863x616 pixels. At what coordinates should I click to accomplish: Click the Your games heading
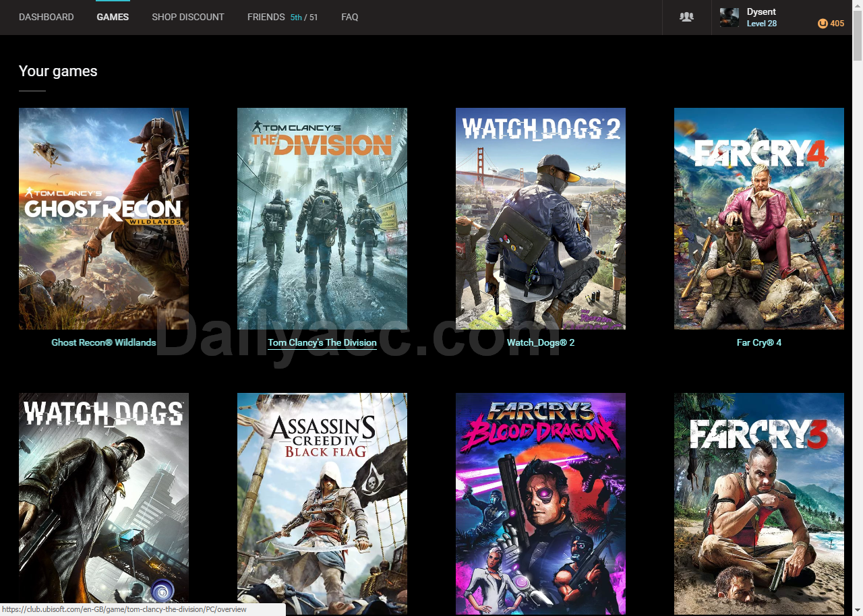pyautogui.click(x=58, y=71)
